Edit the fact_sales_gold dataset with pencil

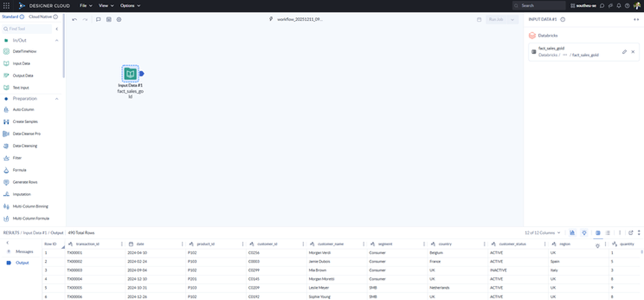[x=624, y=52]
